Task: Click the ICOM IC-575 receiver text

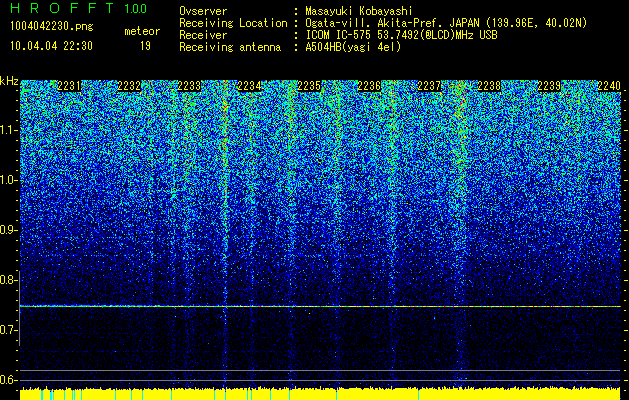Action: 401,35
